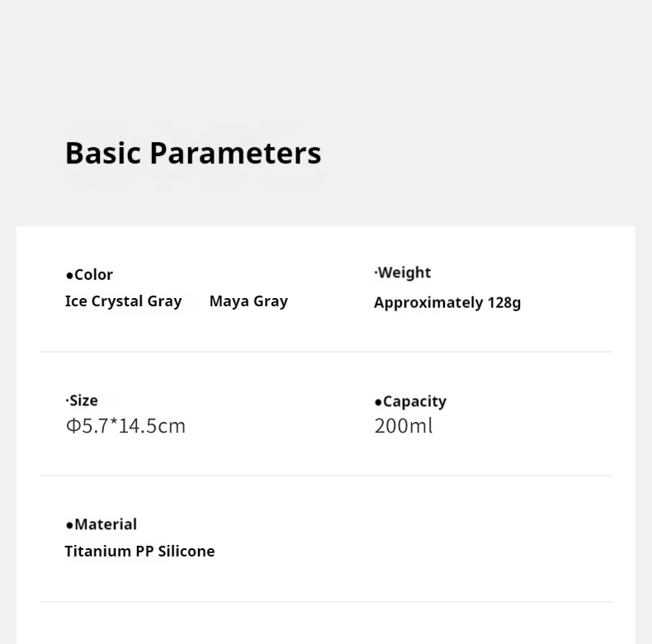Screen dimensions: 652x644
Task: Click the Φ diameter symbol
Action: tap(73, 426)
